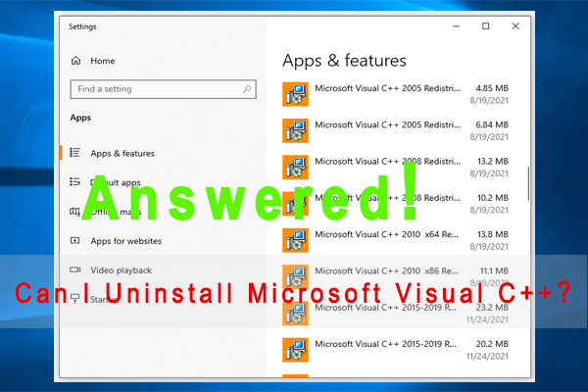Click icon of Visual C++ 2010 x64 entry
Viewport: 588px width, 392px height.
click(x=296, y=240)
